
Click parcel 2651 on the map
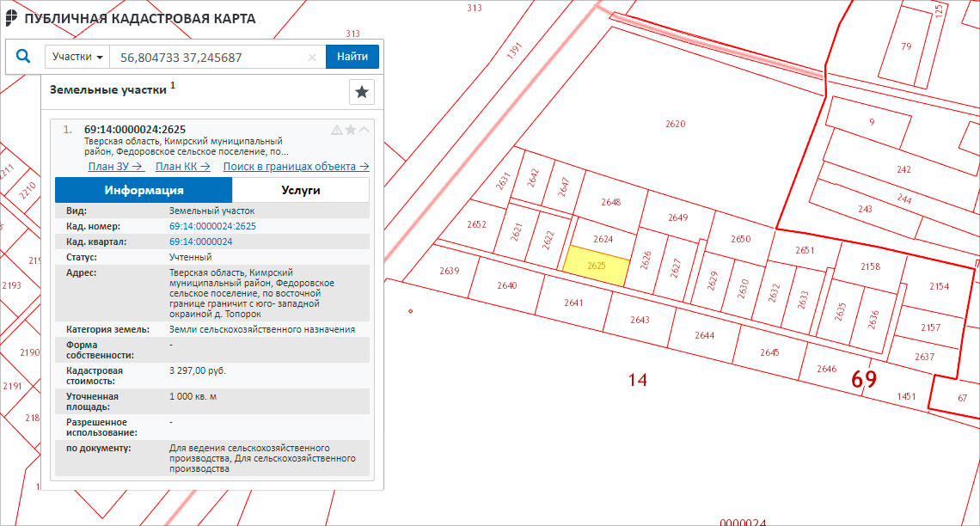(x=805, y=250)
